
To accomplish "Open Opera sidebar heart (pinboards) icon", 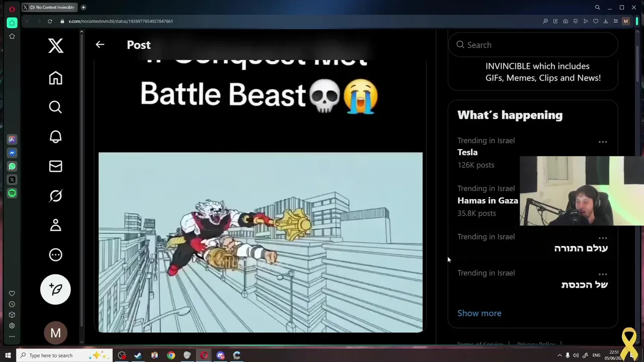I will click(x=12, y=294).
